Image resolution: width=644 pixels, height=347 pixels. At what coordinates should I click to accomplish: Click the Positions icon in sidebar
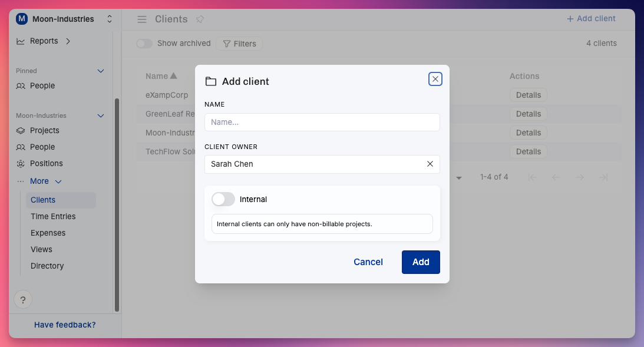tap(21, 163)
